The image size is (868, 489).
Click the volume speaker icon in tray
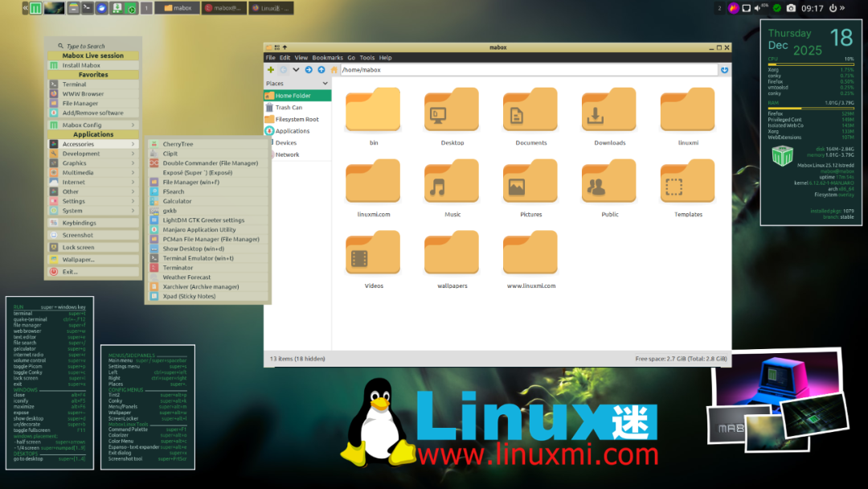(x=757, y=8)
